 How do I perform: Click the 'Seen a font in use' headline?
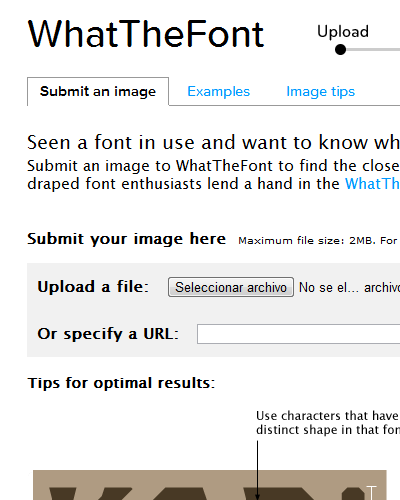(x=213, y=142)
